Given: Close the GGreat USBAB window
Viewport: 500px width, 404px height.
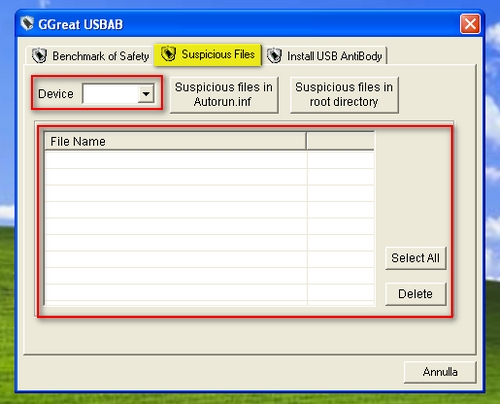Looking at the screenshot, I should [470, 24].
